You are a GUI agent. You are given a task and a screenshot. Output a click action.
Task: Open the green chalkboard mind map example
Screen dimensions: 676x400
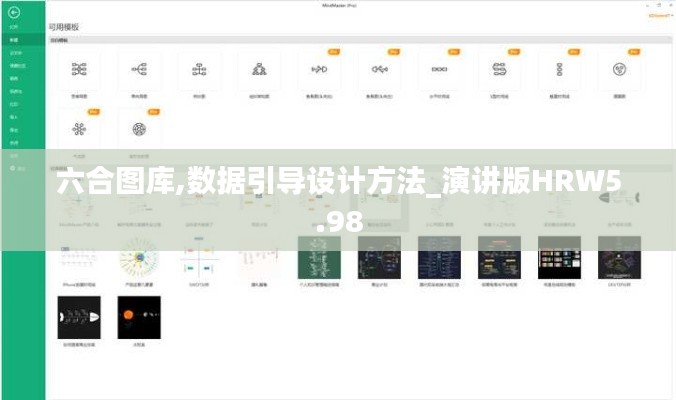pos(319,257)
